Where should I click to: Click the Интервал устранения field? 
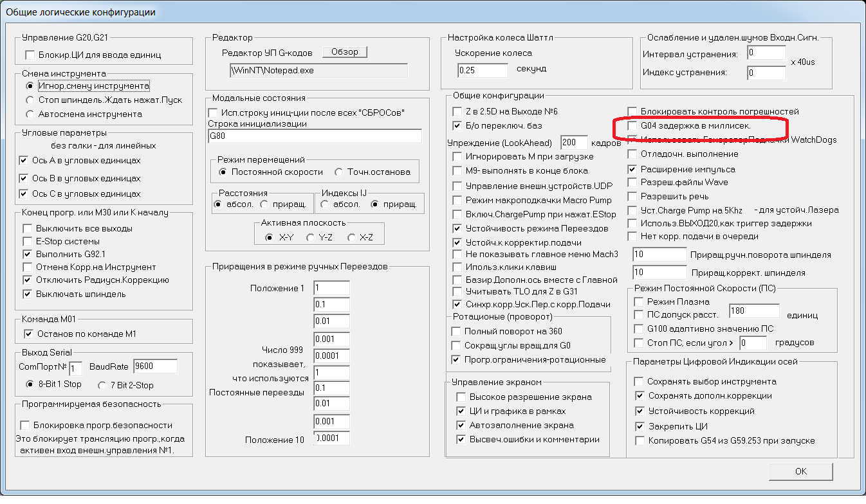pos(766,53)
